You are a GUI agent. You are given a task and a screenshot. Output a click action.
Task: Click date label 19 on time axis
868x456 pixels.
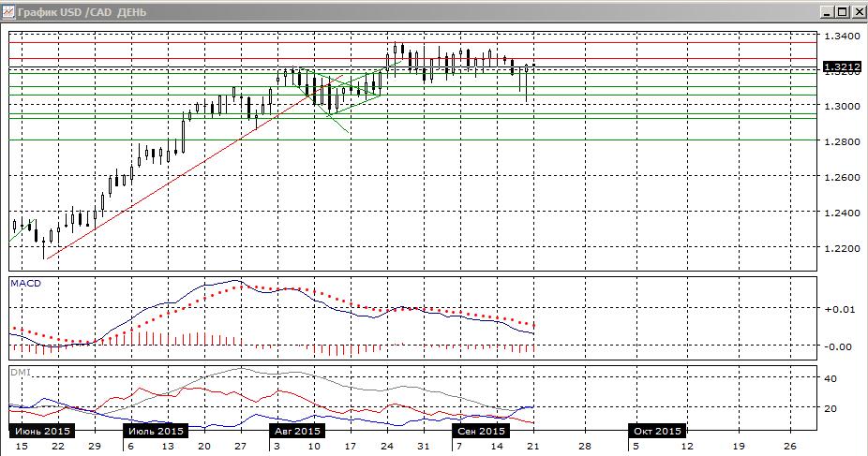tap(739, 447)
